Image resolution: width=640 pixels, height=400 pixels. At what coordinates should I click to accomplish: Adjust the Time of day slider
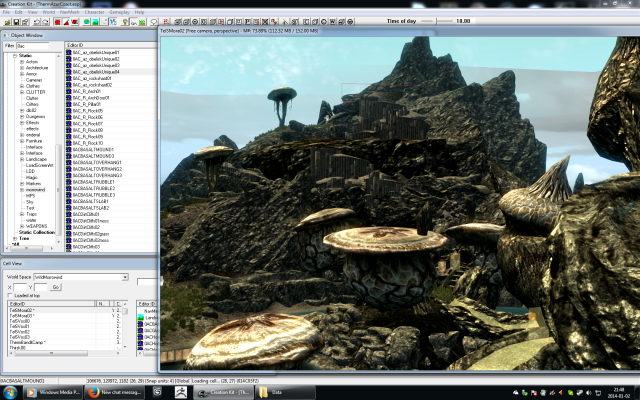coord(437,21)
